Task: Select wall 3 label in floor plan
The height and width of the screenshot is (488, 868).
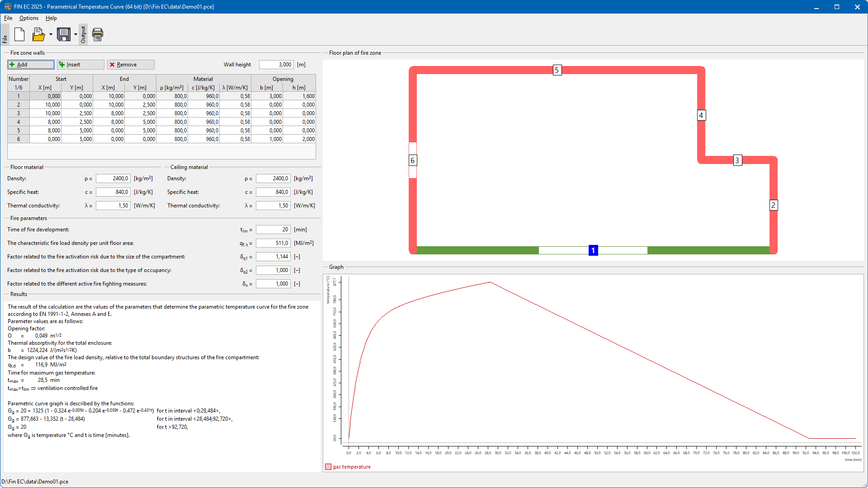Action: (737, 160)
